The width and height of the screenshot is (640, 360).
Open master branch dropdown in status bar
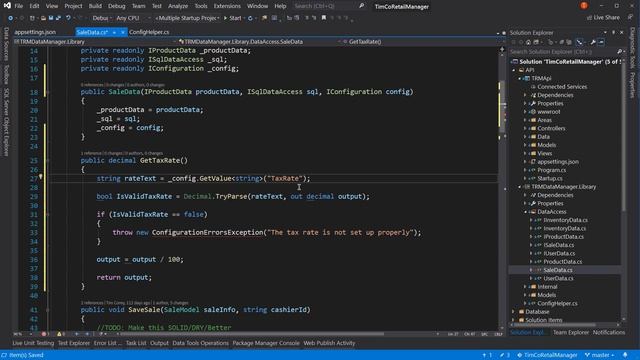coord(599,355)
